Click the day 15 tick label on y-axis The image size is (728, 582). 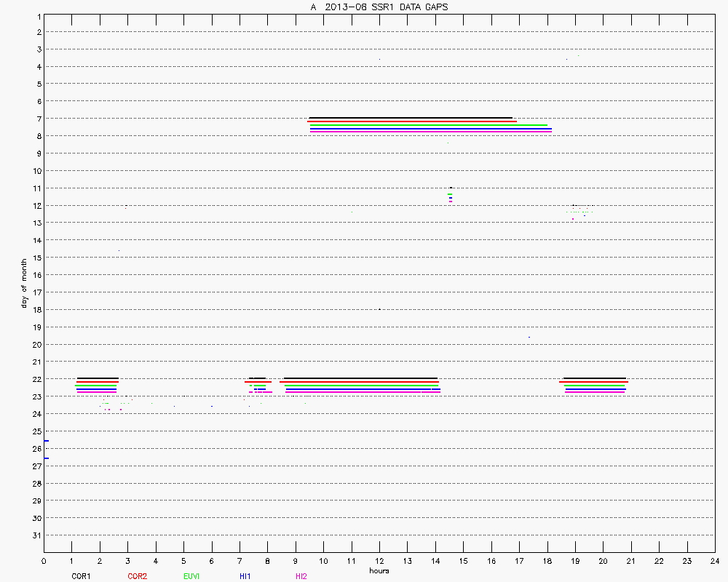pos(38,258)
